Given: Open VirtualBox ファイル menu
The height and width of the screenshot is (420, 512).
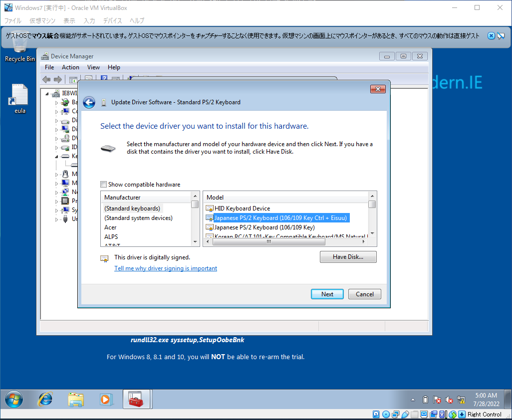Looking at the screenshot, I should click(13, 21).
